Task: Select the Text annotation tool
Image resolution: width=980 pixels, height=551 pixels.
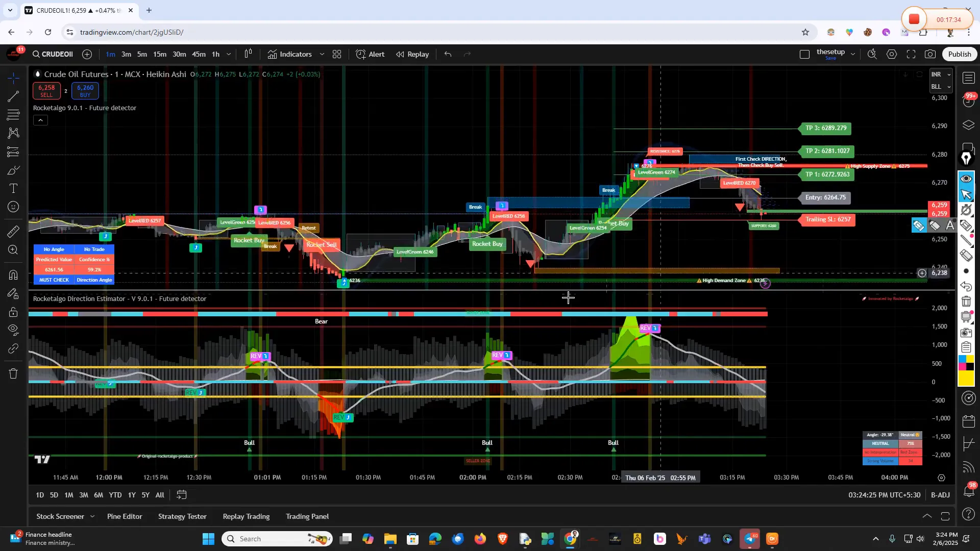Action: 13,188
